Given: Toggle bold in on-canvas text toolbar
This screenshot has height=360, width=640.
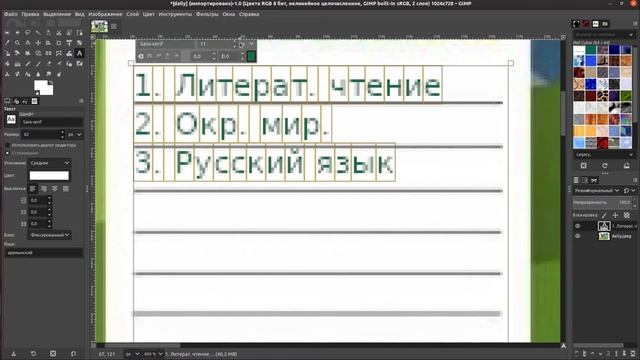Looking at the screenshot, I should [149, 56].
